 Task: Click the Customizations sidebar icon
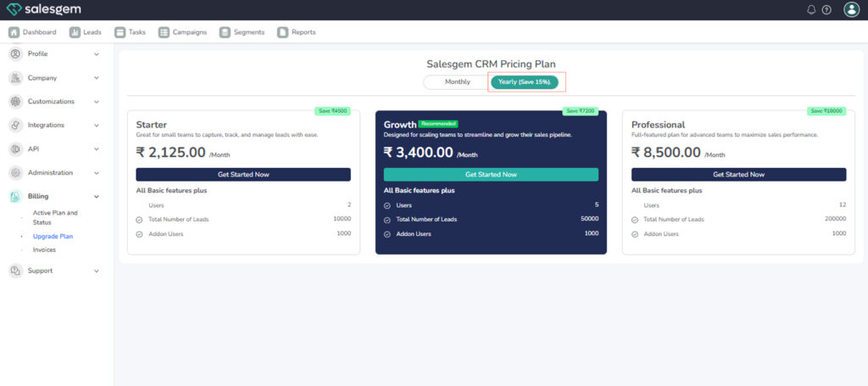pyautogui.click(x=15, y=101)
